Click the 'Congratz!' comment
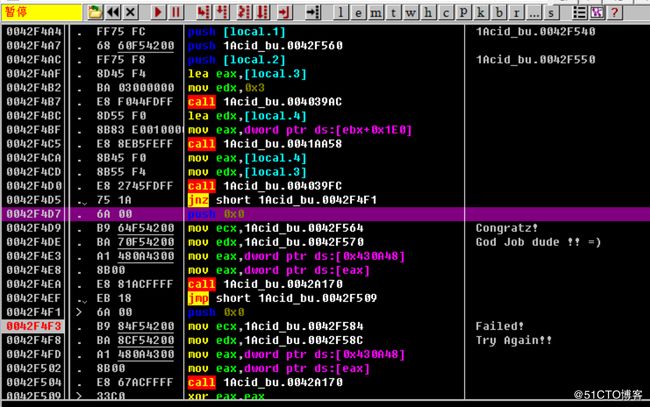The height and width of the screenshot is (407, 650). point(507,228)
